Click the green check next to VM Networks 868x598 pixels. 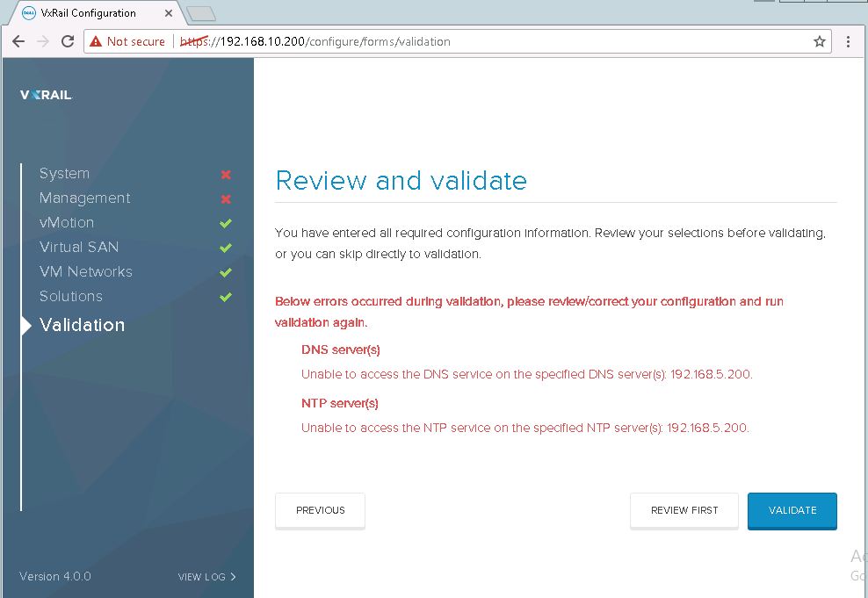tap(225, 272)
